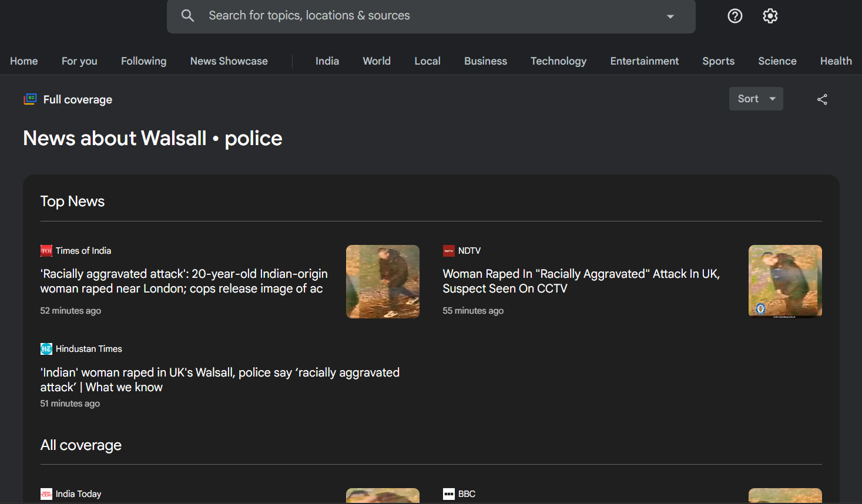The width and height of the screenshot is (862, 504).
Task: Click the Hindustan Times source logo
Action: (46, 349)
